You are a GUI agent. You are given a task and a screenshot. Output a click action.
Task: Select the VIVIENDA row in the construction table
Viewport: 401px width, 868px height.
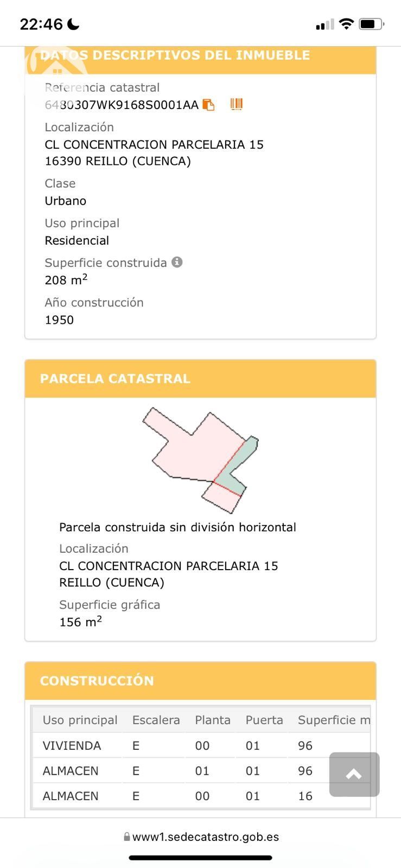(x=72, y=746)
